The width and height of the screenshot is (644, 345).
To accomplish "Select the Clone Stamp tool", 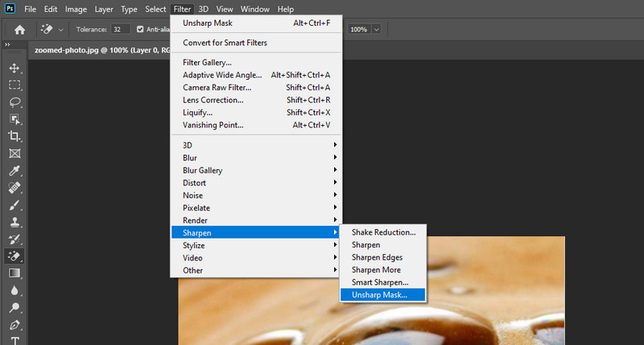I will pos(14,222).
